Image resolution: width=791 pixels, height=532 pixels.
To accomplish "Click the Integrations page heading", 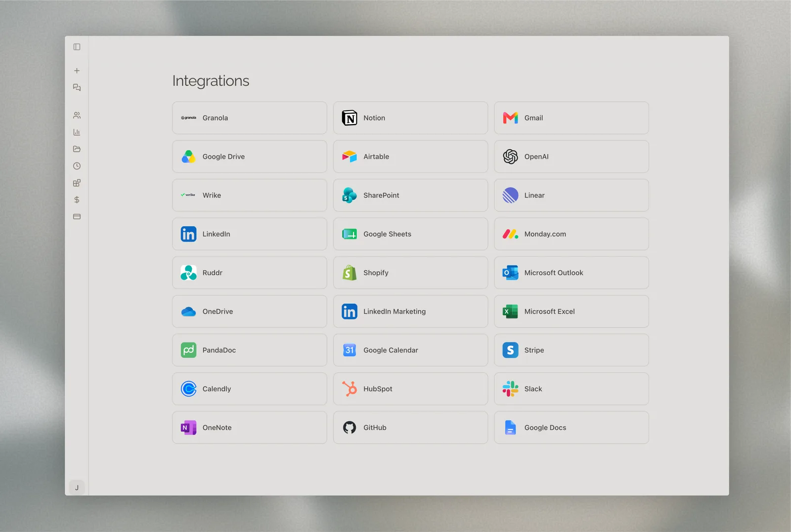I will coord(211,81).
